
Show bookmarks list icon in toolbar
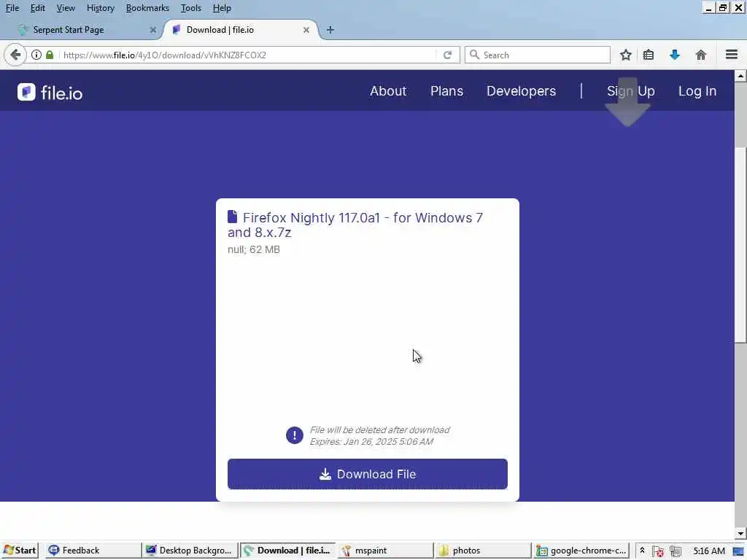tap(649, 55)
